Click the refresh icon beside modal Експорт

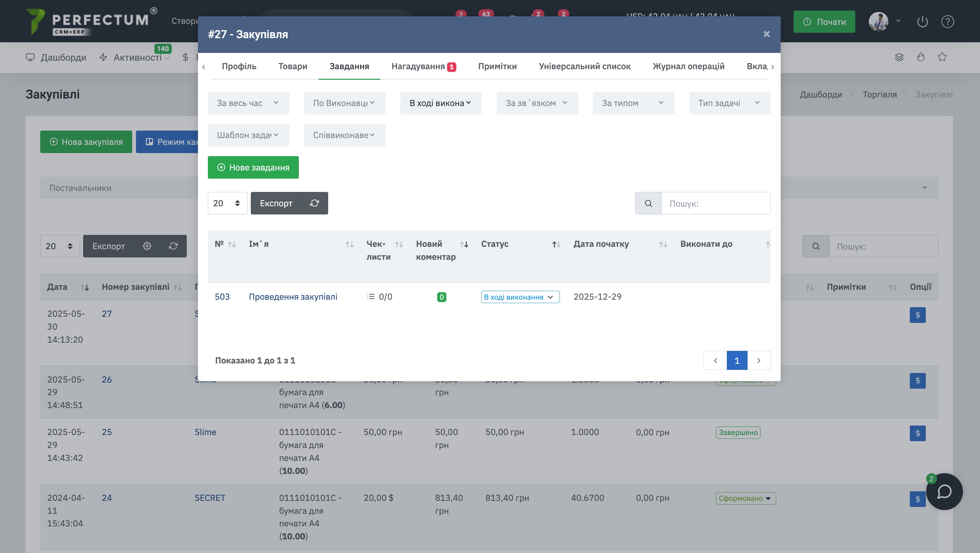[x=314, y=203]
